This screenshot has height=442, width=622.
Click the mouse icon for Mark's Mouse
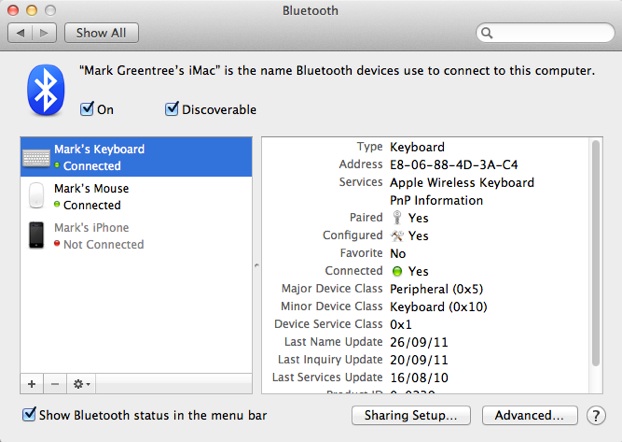point(37,196)
